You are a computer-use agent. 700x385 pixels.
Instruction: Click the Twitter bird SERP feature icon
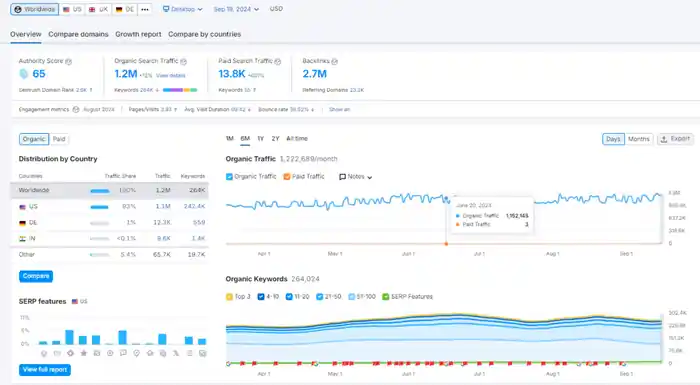pyautogui.click(x=176, y=353)
